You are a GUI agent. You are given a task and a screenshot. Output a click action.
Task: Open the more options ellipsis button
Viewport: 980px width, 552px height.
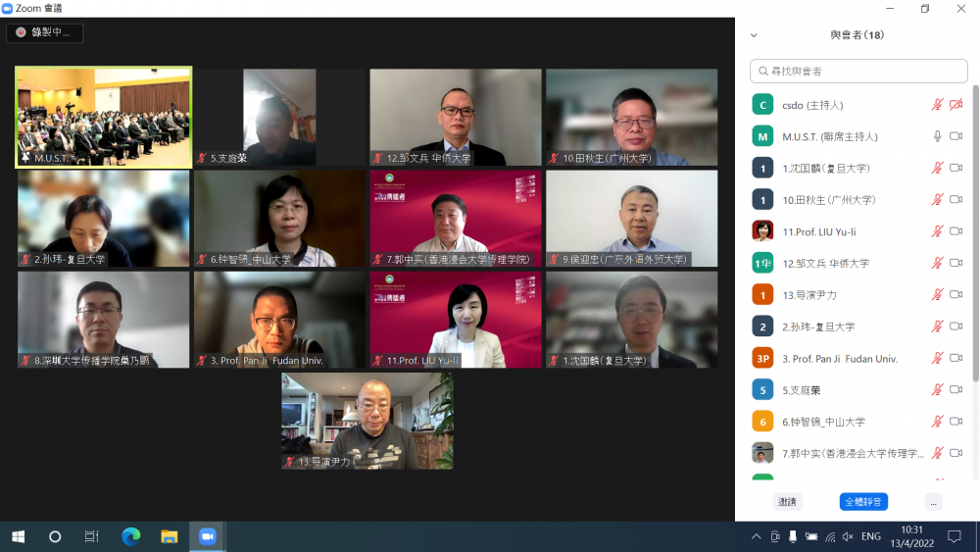933,502
